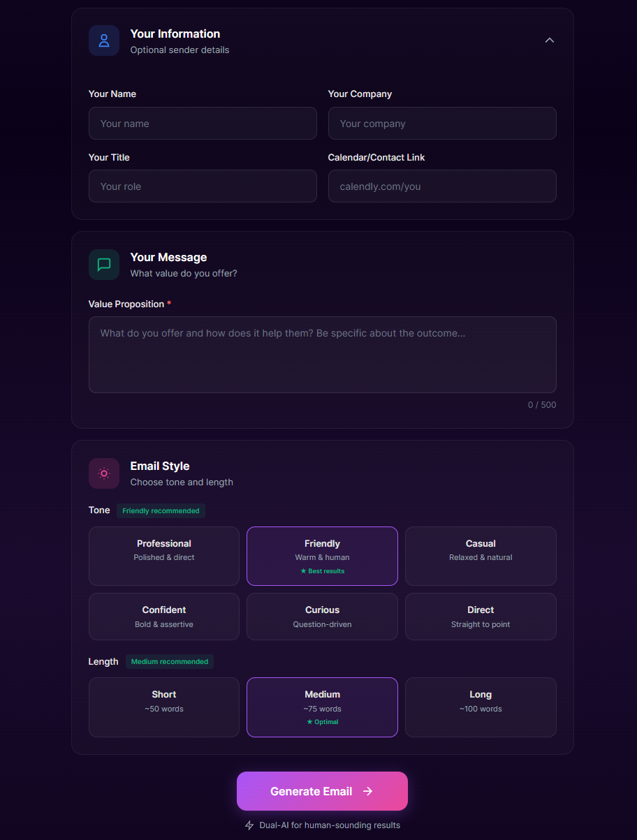Click the Friendly recommended badge
The height and width of the screenshot is (840, 637).
(161, 510)
